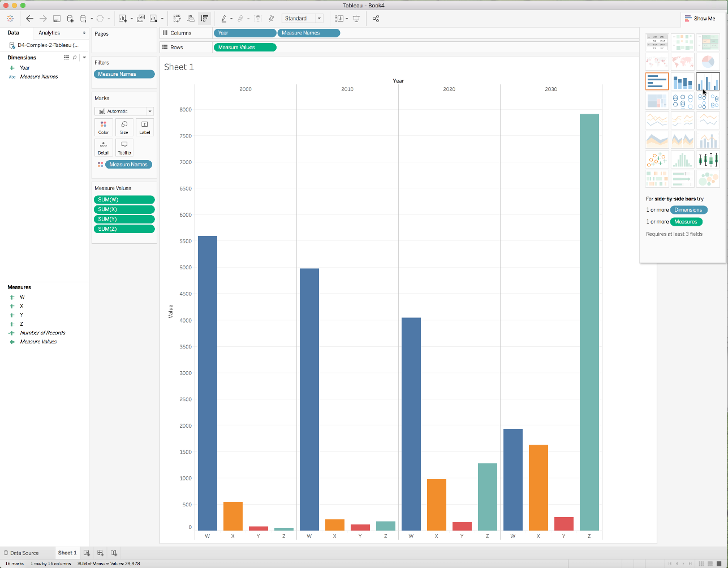728x568 pixels.
Task: Click the presentation mode icon
Action: click(356, 19)
